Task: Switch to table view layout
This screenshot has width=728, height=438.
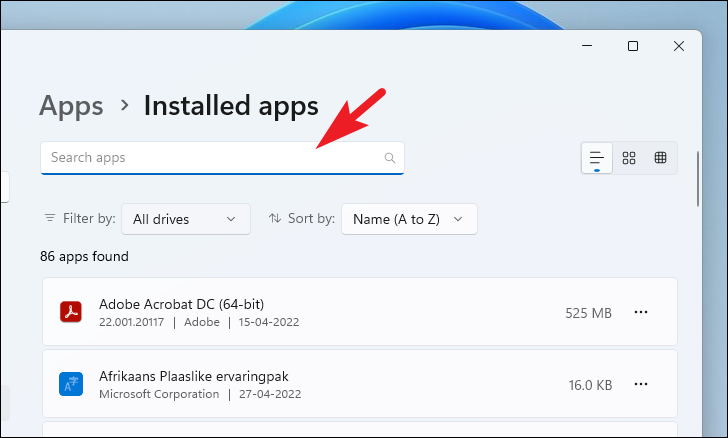Action: click(660, 158)
